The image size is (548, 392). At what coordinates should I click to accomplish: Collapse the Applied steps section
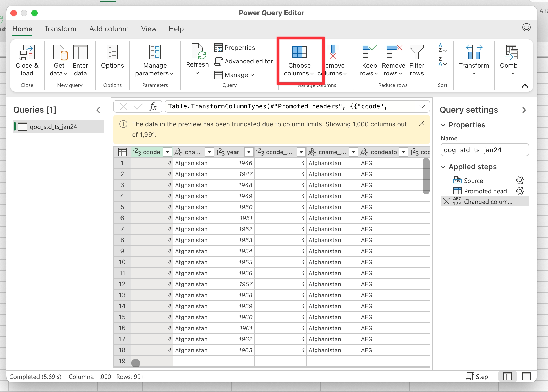[443, 167]
